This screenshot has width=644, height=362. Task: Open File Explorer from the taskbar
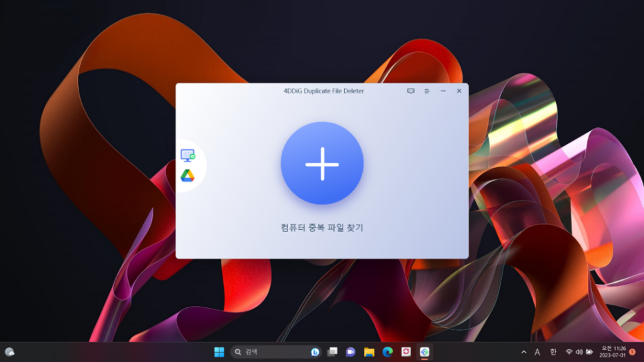369,352
